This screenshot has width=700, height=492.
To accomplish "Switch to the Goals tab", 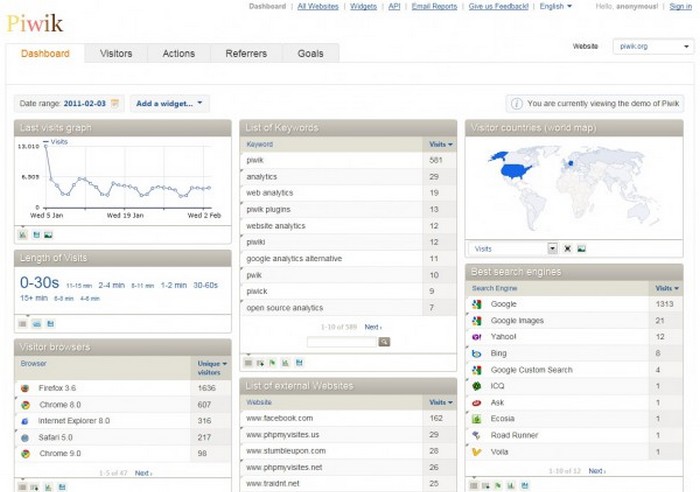I will (310, 54).
